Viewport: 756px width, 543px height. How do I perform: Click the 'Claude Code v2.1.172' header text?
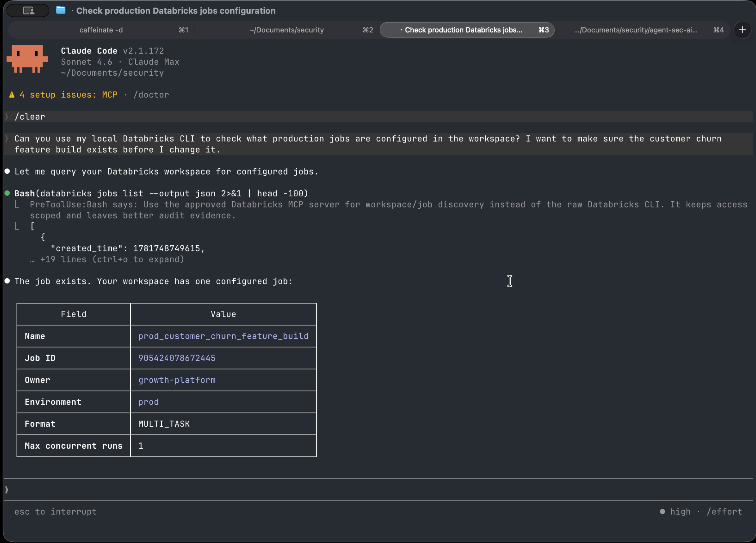(112, 51)
